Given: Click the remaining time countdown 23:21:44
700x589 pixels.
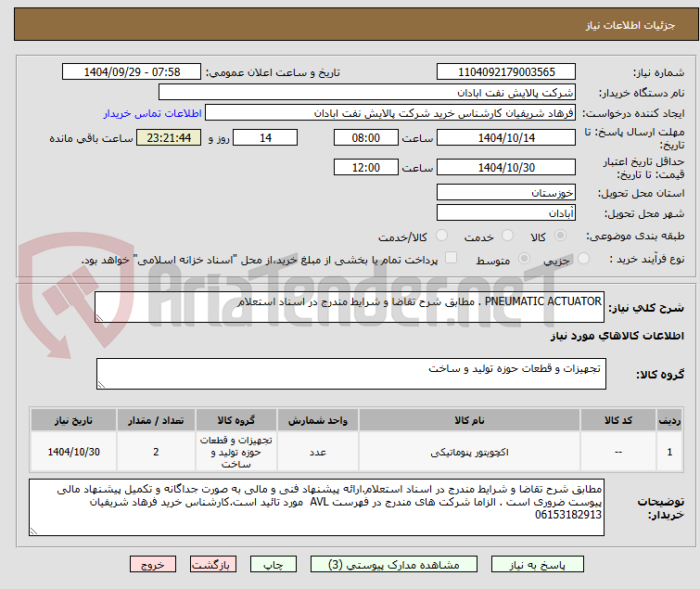Looking at the screenshot, I should (x=169, y=137).
